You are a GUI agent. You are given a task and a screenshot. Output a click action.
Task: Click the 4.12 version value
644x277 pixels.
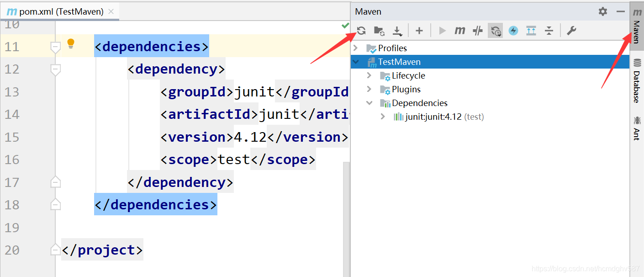click(x=250, y=137)
